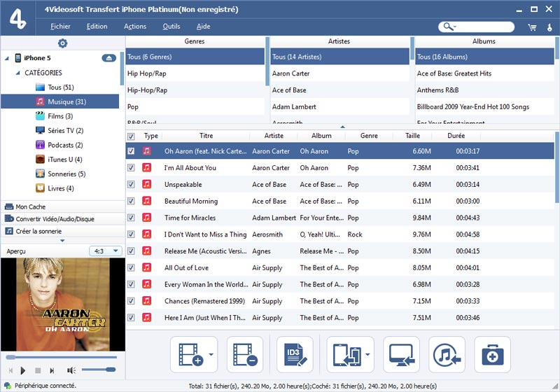This screenshot has height=392, width=560.
Task: Click the export to device icon
Action: pos(345,355)
